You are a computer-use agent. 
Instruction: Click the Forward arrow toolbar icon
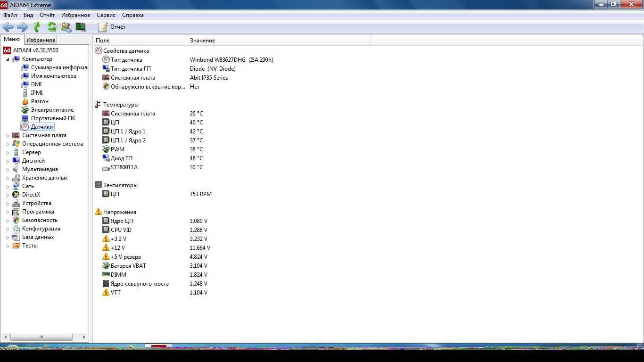tap(22, 27)
